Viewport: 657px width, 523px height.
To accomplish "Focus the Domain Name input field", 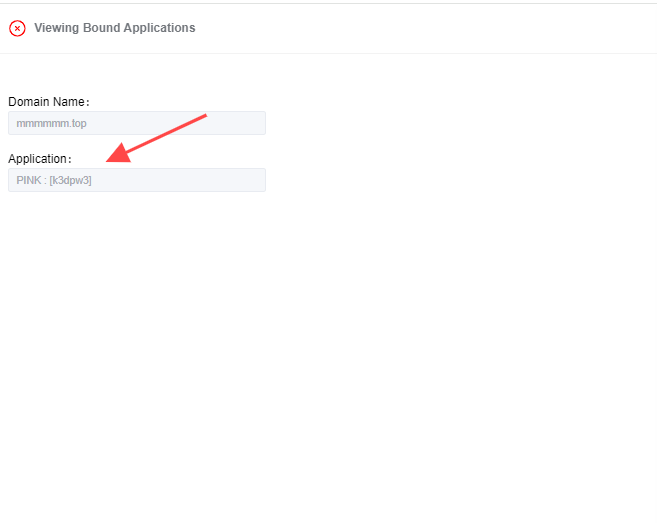I will (x=137, y=123).
